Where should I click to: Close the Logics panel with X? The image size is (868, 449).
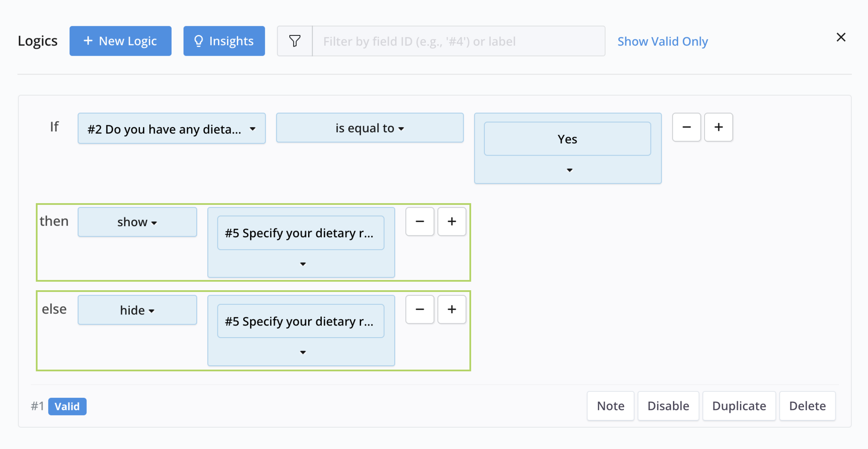[x=841, y=37]
